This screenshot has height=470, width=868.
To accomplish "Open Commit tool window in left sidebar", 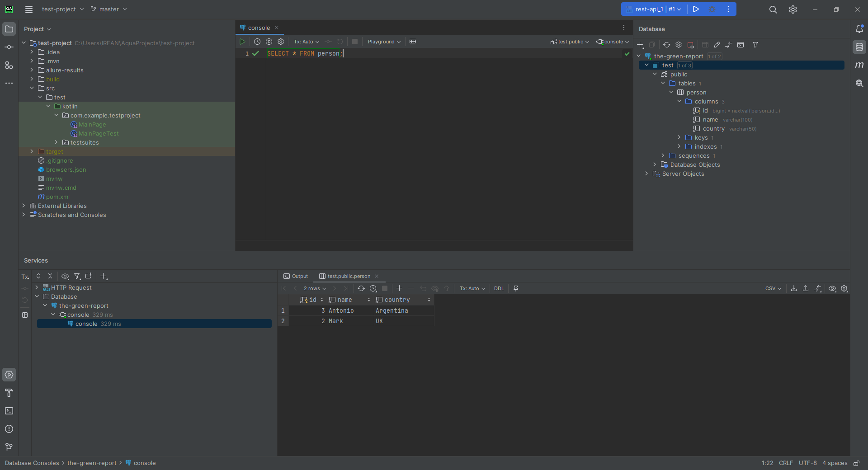I will [9, 47].
